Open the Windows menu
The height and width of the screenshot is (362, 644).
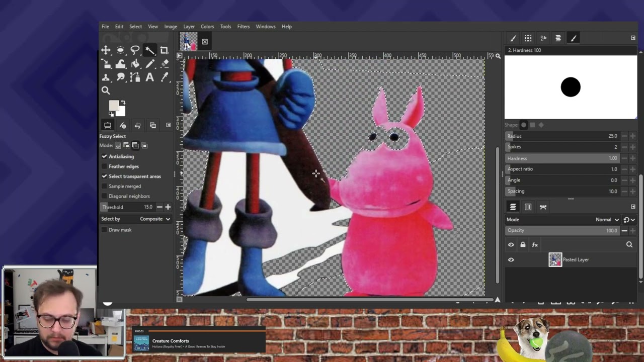(x=266, y=27)
